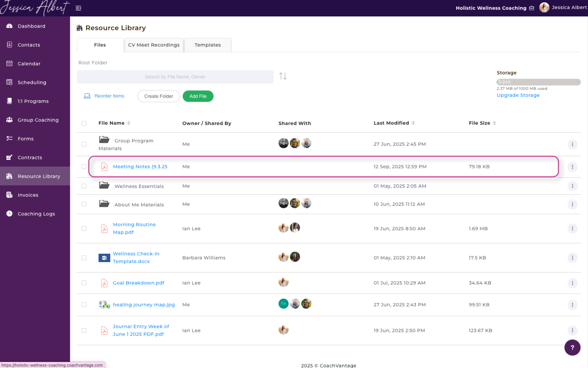Click the purple help question-mark button
Viewport: 588px width, 368px height.
coord(572,348)
